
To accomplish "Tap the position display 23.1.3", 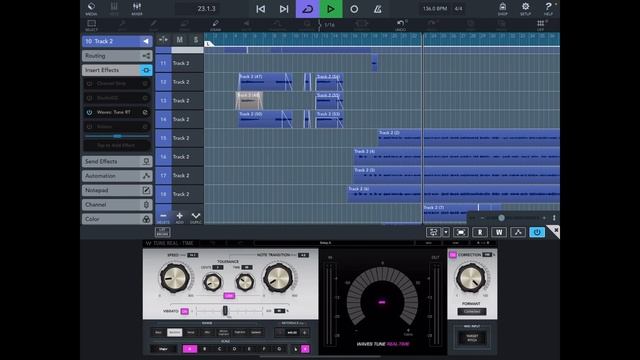I will coord(206,9).
